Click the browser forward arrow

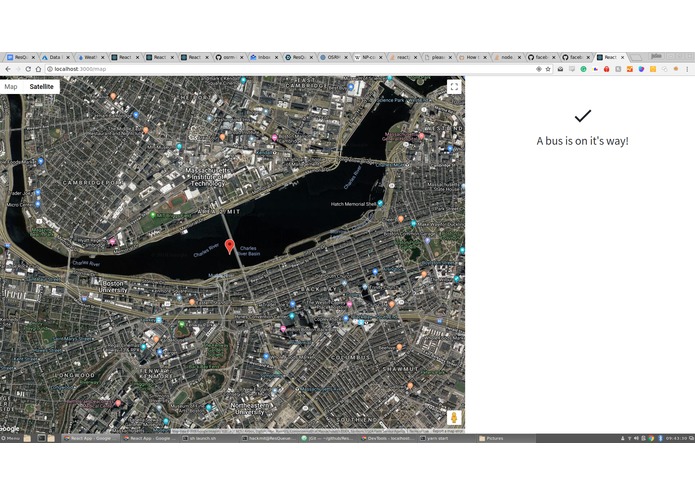18,69
